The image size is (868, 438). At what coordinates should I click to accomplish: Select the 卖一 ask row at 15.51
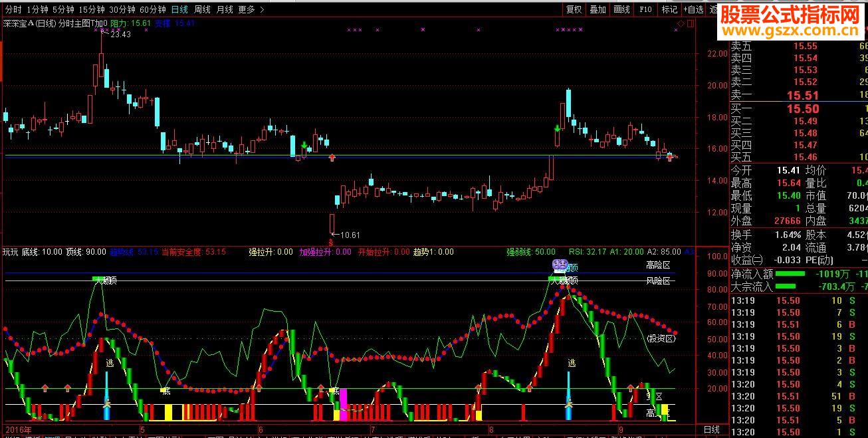coord(799,95)
